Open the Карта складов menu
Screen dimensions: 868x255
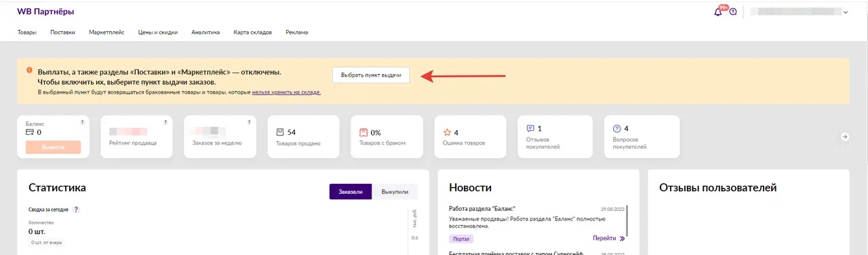point(253,33)
